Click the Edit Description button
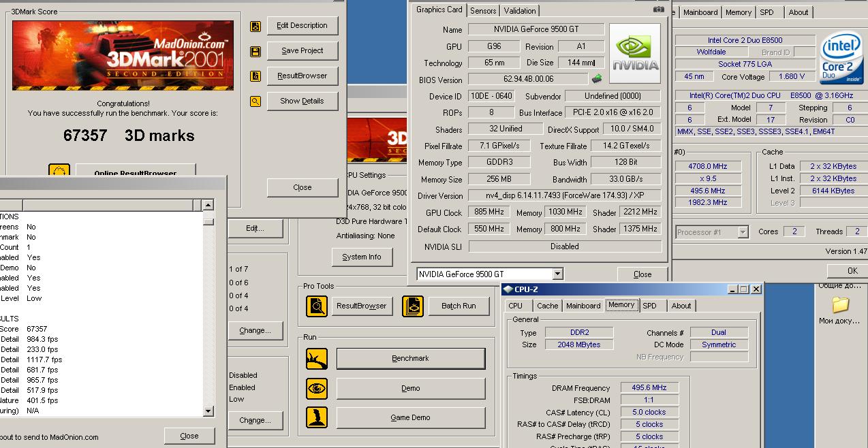Screen dimensions: 868x448 tap(303, 26)
